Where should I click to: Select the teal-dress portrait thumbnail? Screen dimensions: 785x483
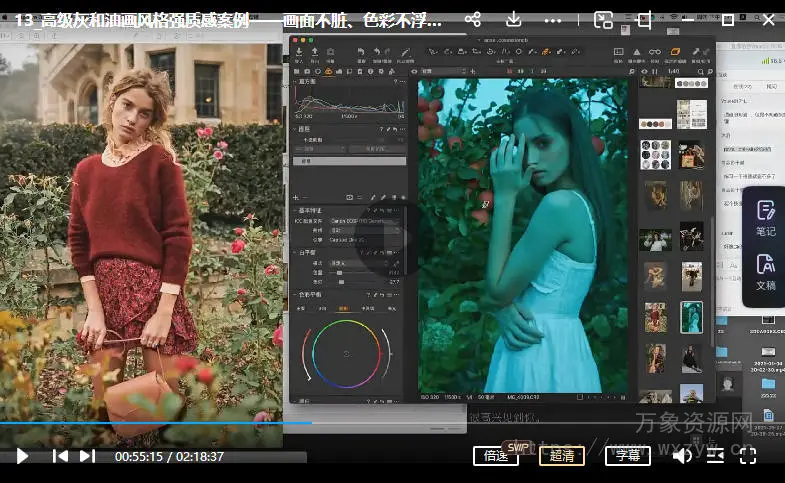point(691,317)
